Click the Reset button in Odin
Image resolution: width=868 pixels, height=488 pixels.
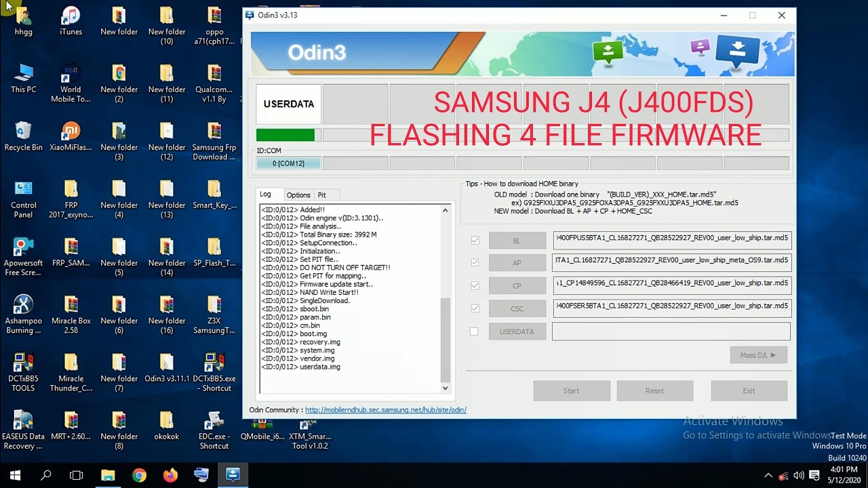coord(654,390)
